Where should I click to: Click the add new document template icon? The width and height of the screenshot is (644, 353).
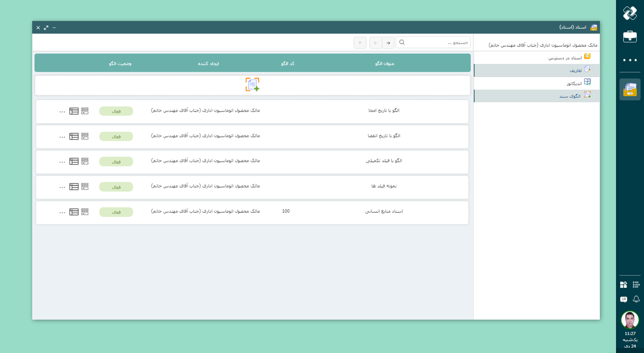[252, 85]
